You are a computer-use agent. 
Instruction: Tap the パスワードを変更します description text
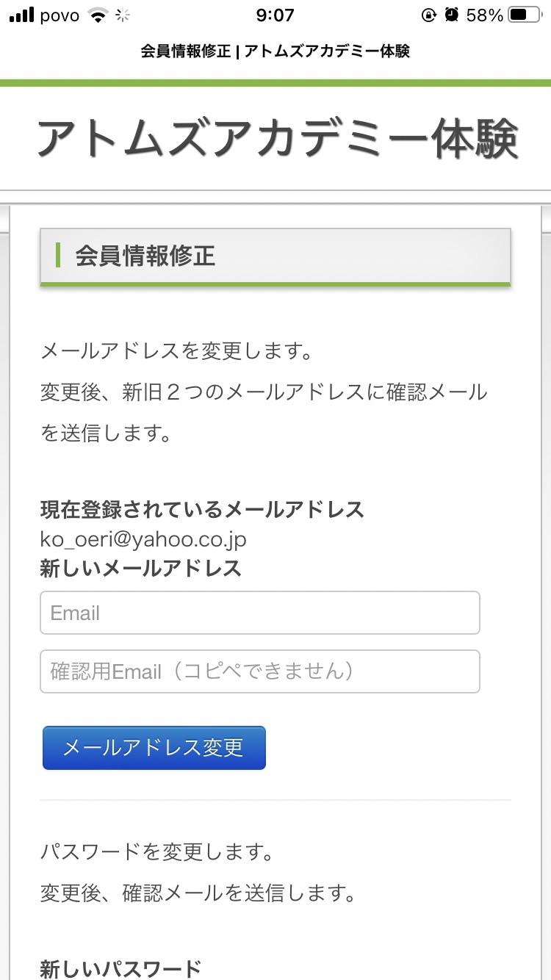click(157, 853)
